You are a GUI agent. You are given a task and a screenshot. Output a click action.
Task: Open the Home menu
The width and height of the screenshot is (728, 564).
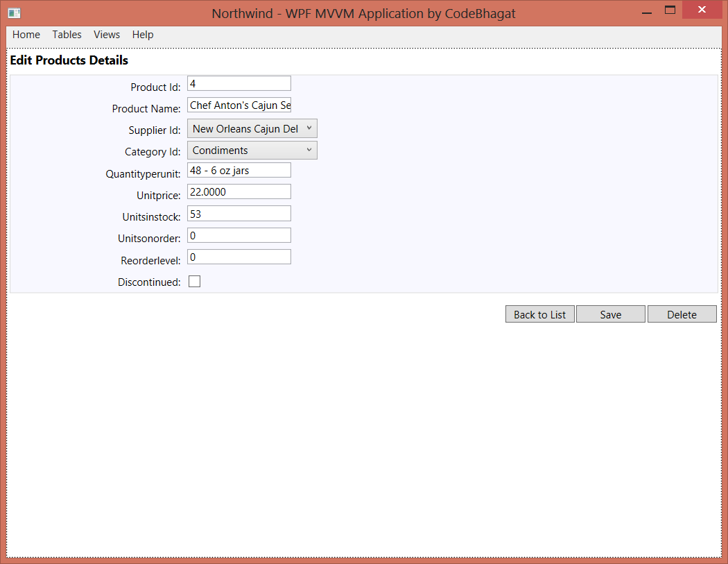click(x=26, y=35)
